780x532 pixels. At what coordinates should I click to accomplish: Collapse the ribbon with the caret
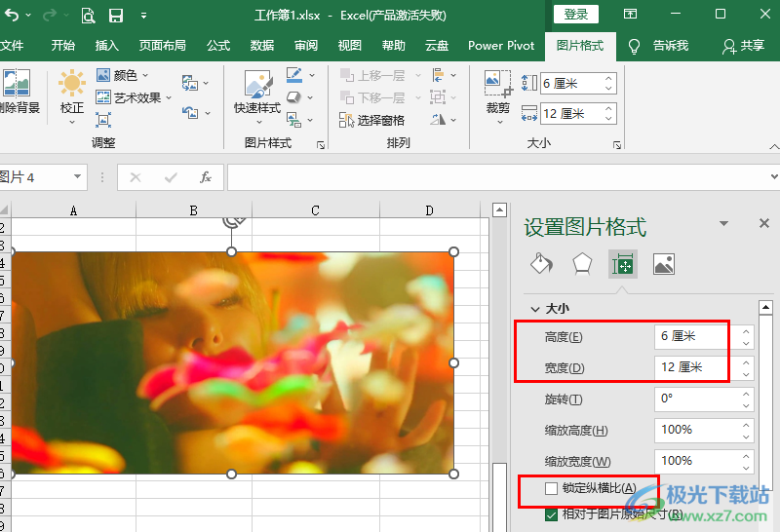(773, 147)
